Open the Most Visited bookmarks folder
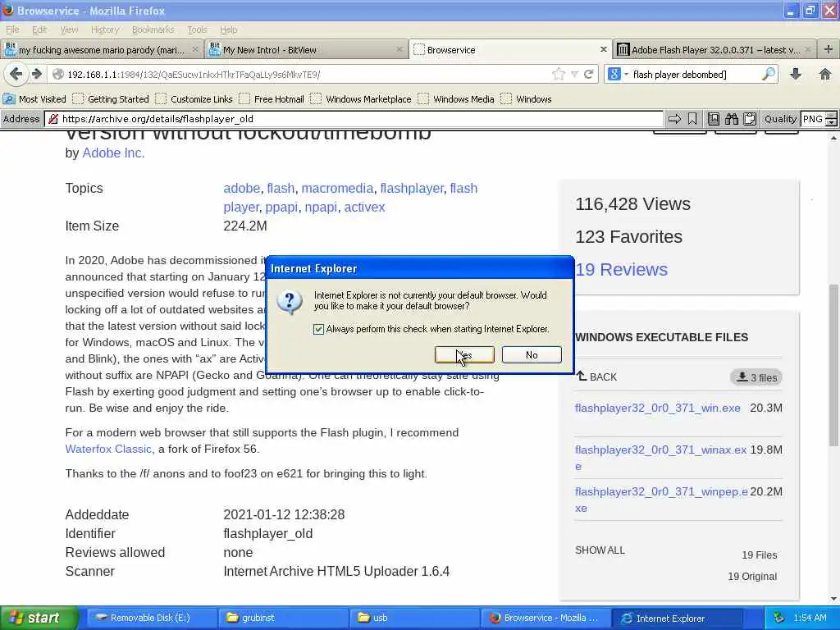This screenshot has width=840, height=630. click(34, 99)
